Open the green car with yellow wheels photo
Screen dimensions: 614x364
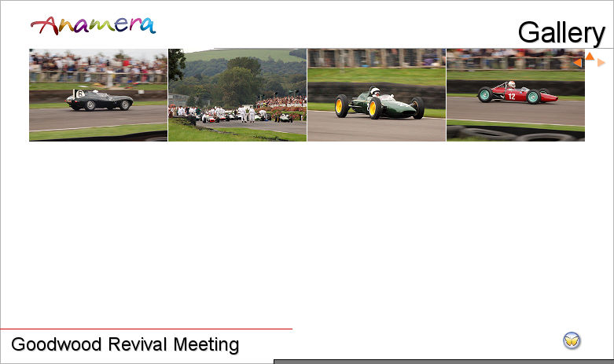tap(377, 95)
